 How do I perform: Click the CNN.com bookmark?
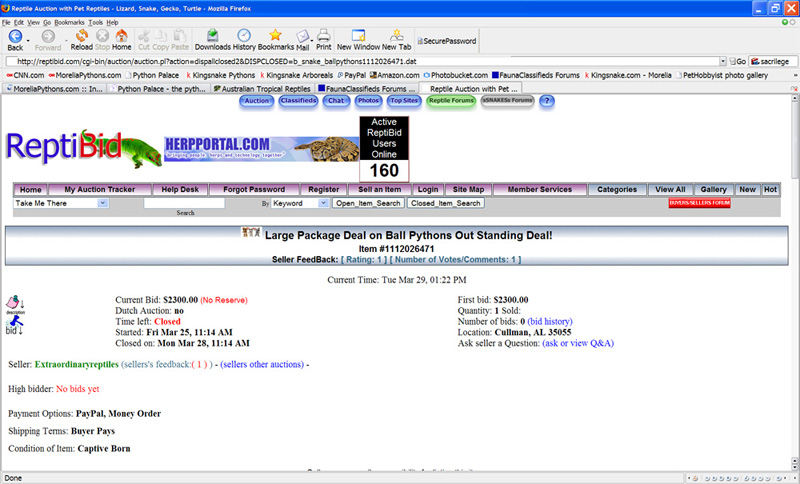[x=25, y=75]
